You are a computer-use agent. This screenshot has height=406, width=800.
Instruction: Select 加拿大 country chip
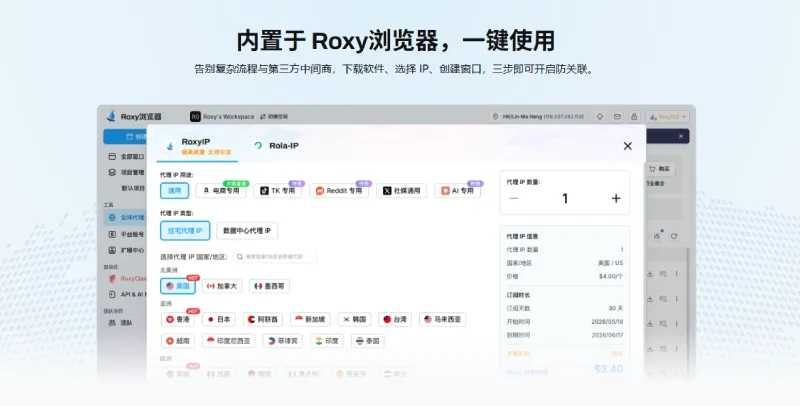coord(222,286)
